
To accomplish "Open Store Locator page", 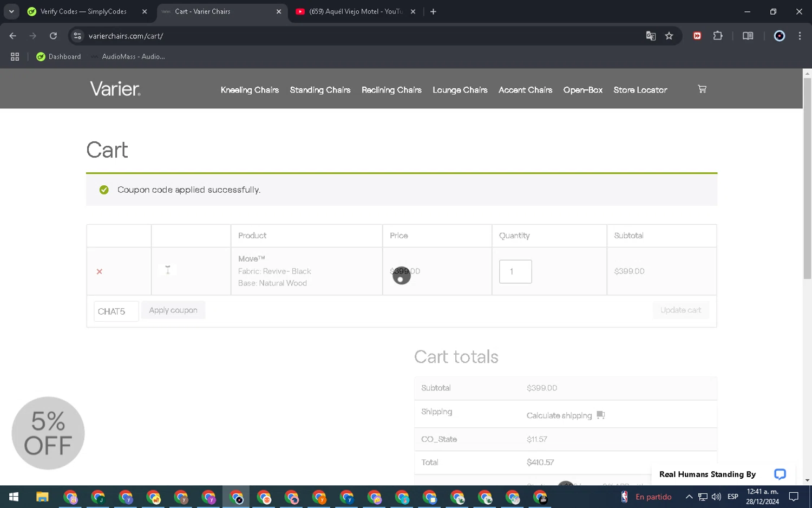I will (x=640, y=90).
